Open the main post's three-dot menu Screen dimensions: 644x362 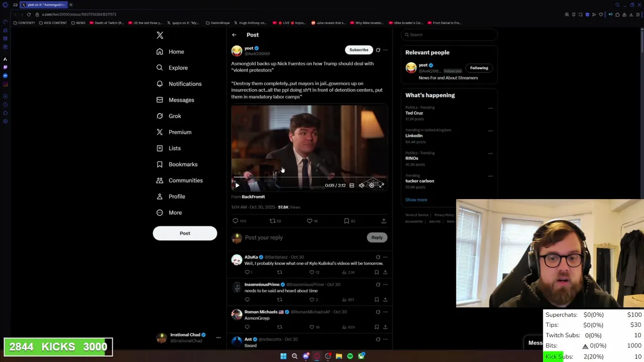(385, 50)
